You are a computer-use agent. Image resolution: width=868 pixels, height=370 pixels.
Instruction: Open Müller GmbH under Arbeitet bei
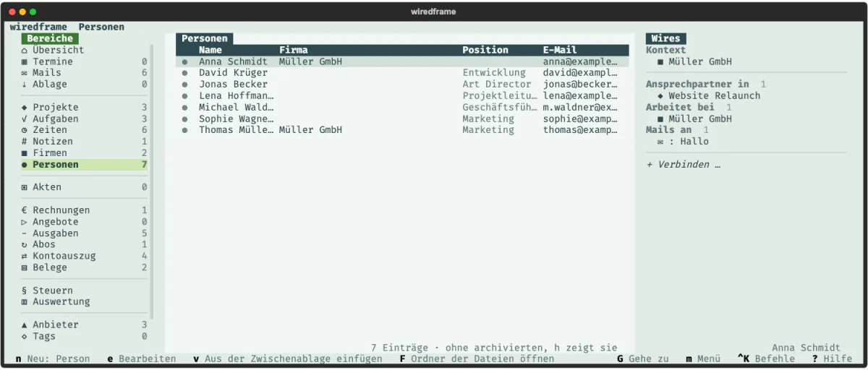click(x=694, y=119)
